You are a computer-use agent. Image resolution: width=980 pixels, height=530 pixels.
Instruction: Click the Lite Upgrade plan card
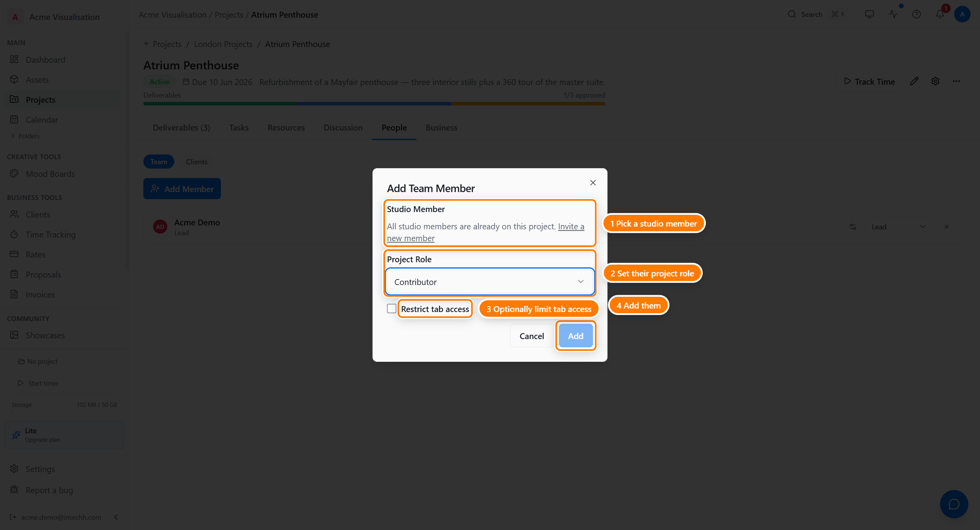65,435
